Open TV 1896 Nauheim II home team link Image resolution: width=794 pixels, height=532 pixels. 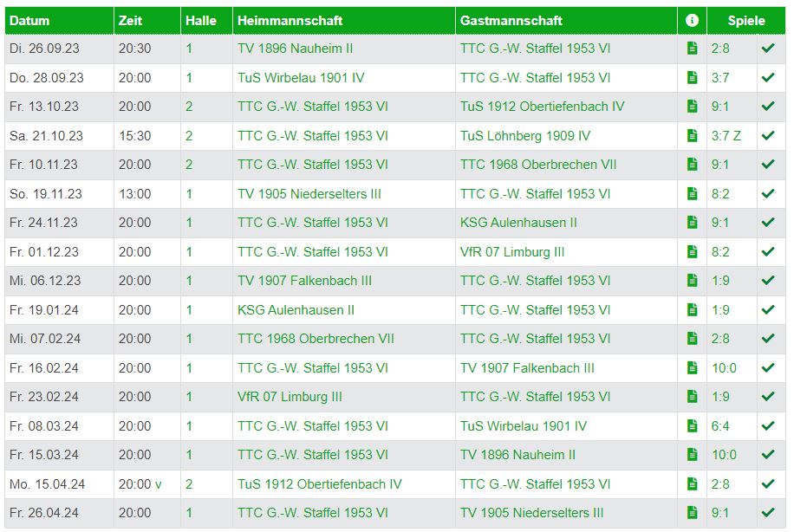pyautogui.click(x=296, y=49)
